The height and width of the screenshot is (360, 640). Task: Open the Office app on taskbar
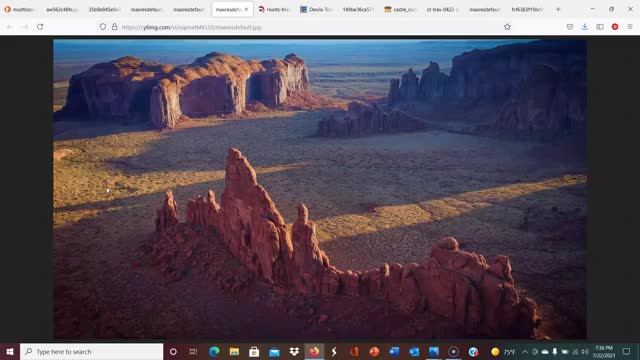pyautogui.click(x=354, y=351)
